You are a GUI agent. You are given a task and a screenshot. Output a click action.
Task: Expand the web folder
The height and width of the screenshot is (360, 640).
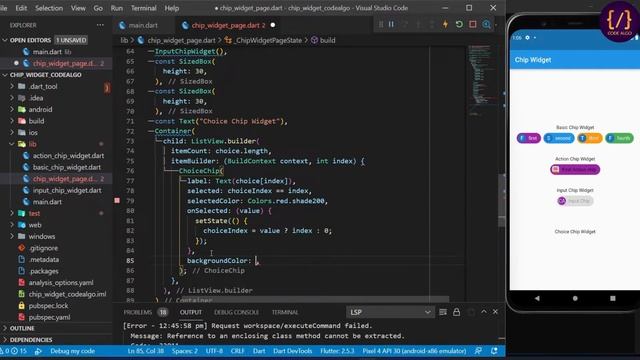pos(12,224)
